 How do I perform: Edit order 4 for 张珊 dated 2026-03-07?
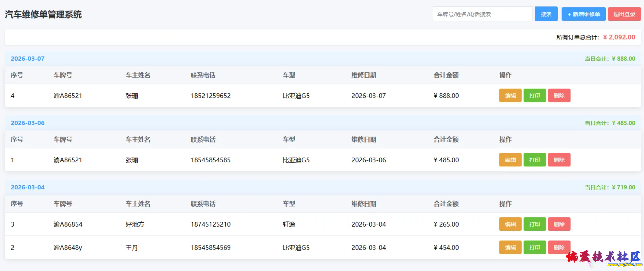point(510,96)
